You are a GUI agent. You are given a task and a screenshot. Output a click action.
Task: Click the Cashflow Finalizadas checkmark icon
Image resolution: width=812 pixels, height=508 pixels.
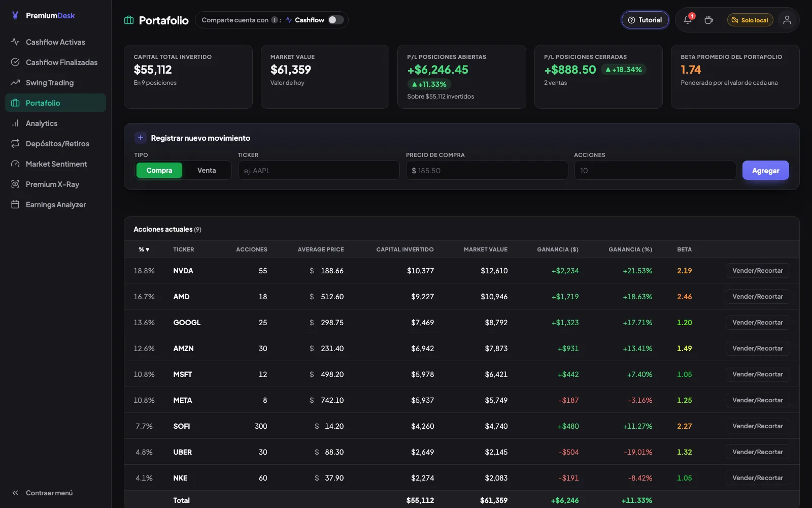click(15, 62)
